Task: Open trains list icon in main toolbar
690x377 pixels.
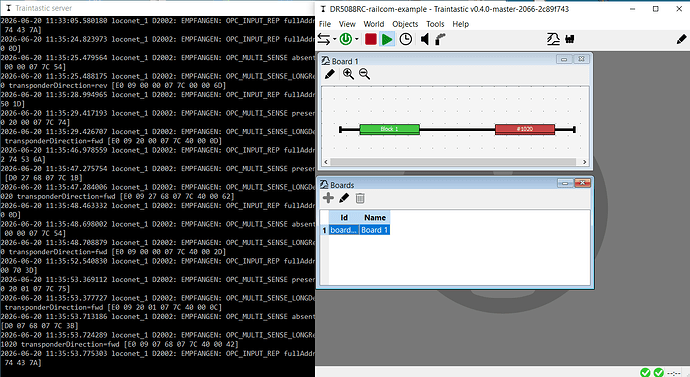Action: (570, 40)
